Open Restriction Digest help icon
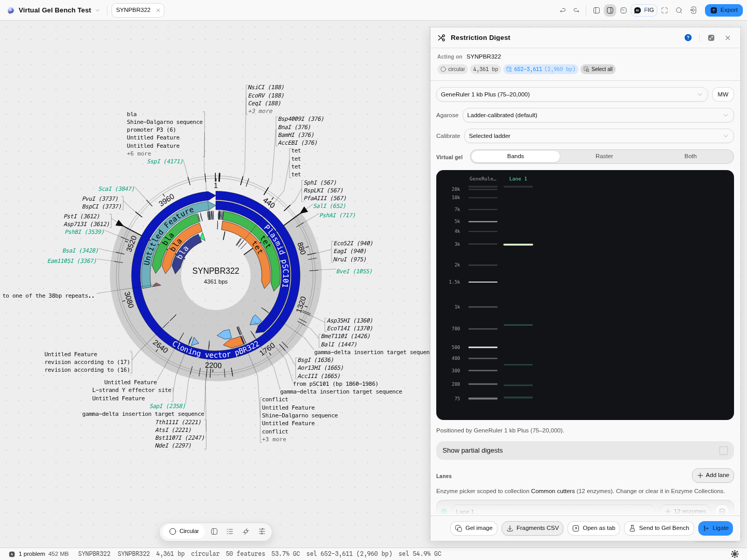Screen dimensions: 747x560 point(688,38)
